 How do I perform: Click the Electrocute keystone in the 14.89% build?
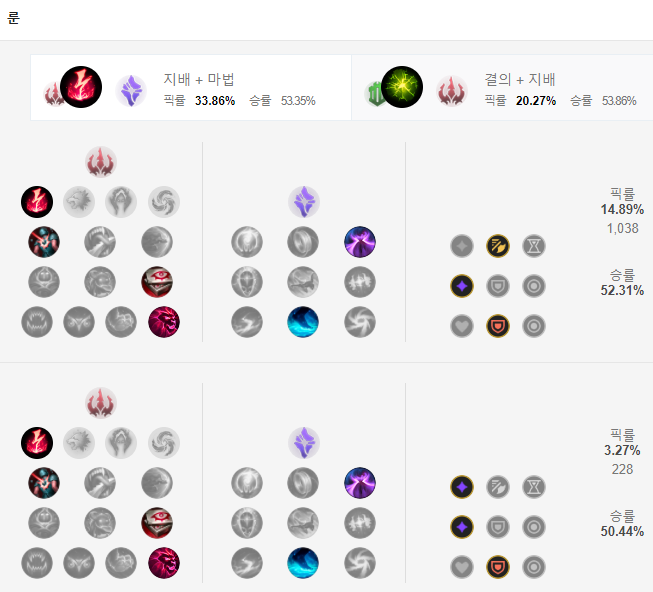(x=37, y=202)
